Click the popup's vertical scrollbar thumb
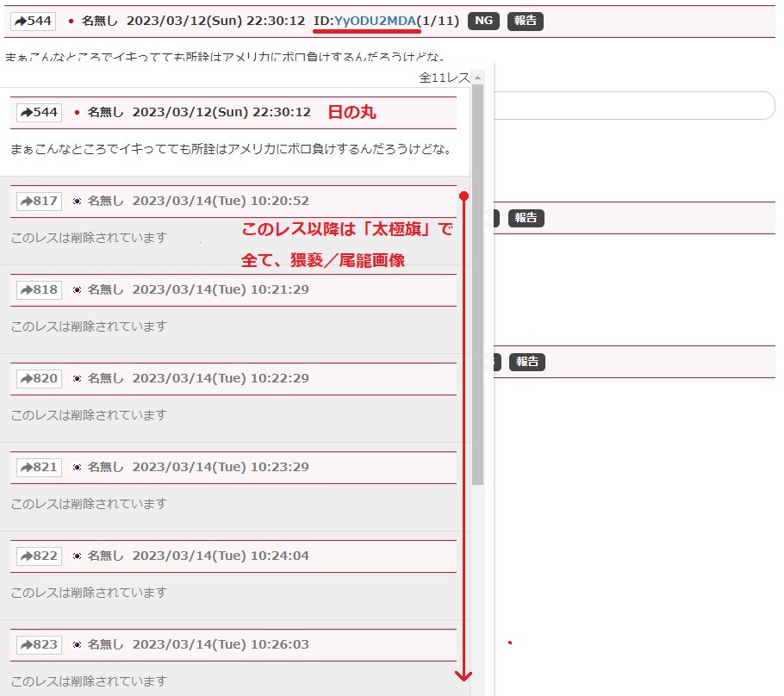This screenshot has height=696, width=784. (477, 284)
